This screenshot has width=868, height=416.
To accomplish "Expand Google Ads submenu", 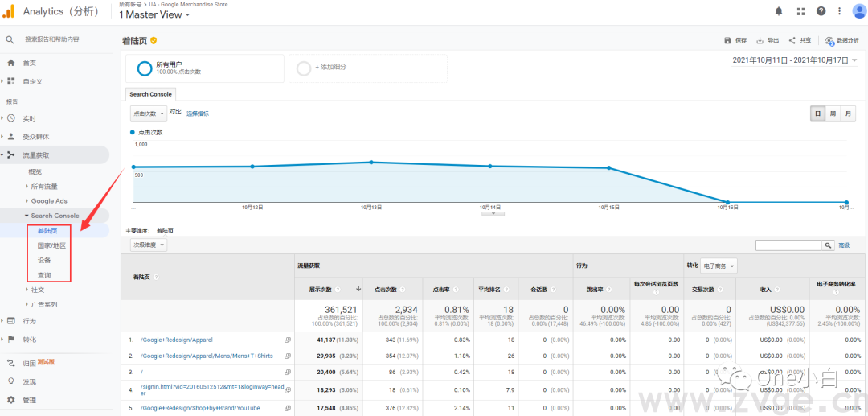I will pos(49,201).
